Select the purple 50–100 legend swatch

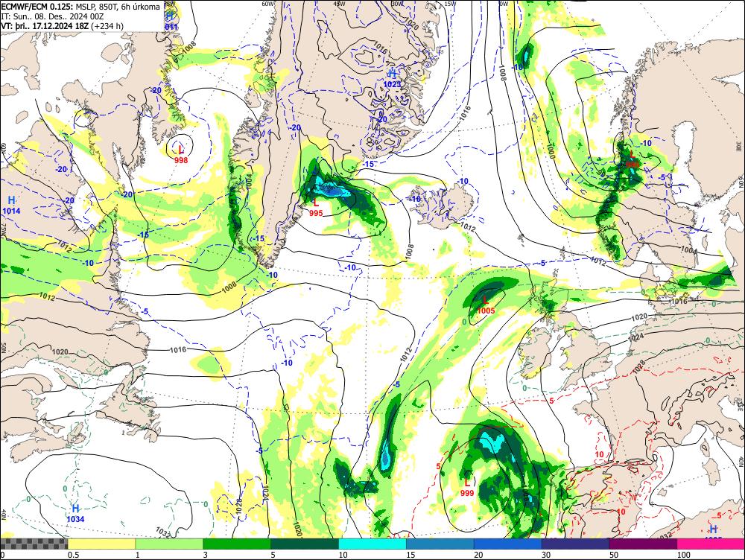pos(644,544)
